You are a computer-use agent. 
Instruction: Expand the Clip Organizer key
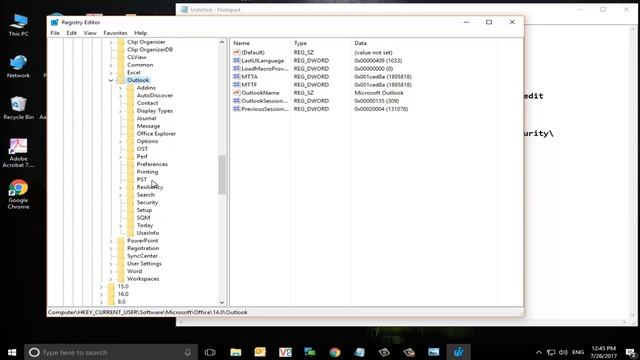111,42
